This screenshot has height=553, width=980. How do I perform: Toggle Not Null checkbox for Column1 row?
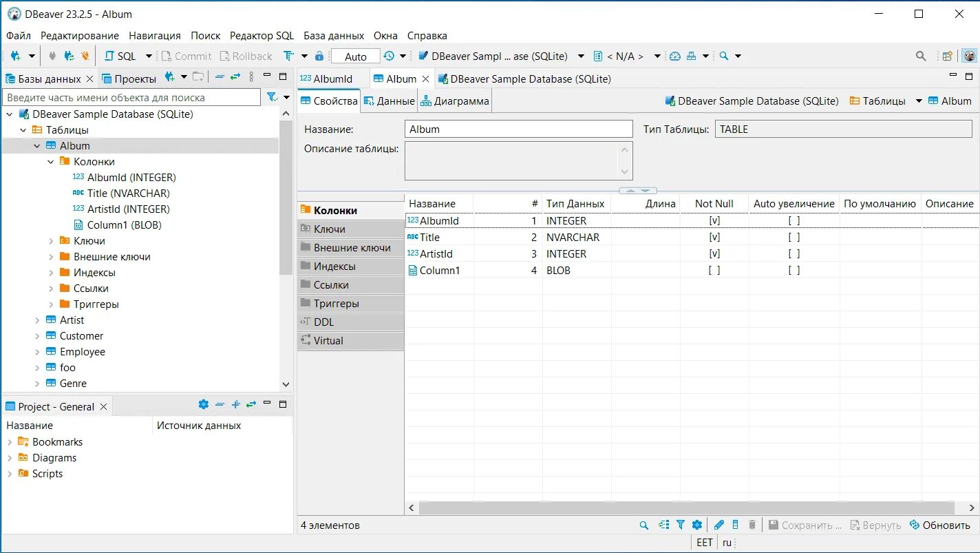pyautogui.click(x=714, y=271)
